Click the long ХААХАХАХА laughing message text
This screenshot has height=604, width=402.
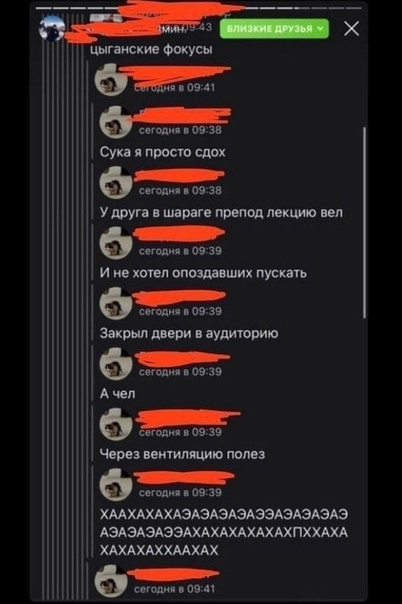coord(224,532)
